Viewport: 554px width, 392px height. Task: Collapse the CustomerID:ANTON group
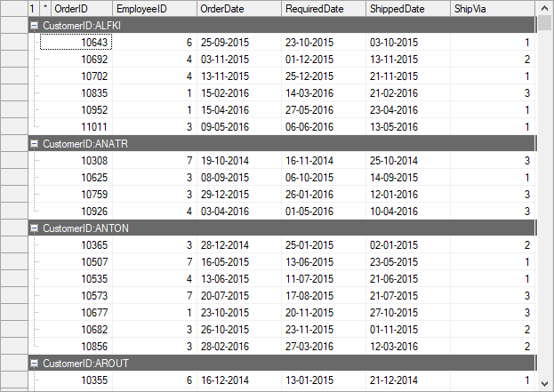tap(34, 228)
